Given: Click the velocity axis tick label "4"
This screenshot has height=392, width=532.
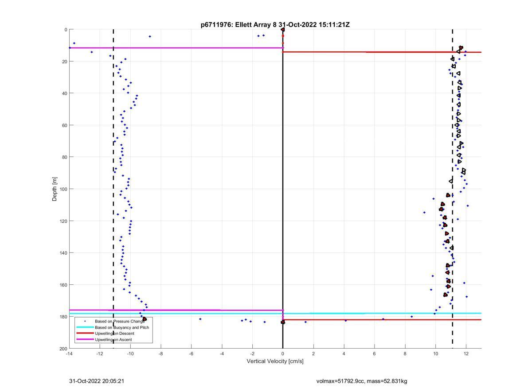Looking at the screenshot, I should pos(344,354).
